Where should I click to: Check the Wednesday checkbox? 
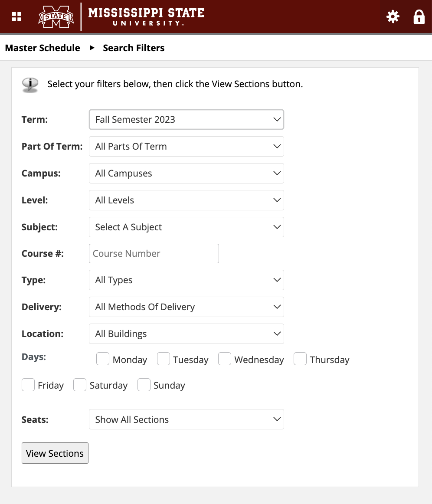coord(225,359)
